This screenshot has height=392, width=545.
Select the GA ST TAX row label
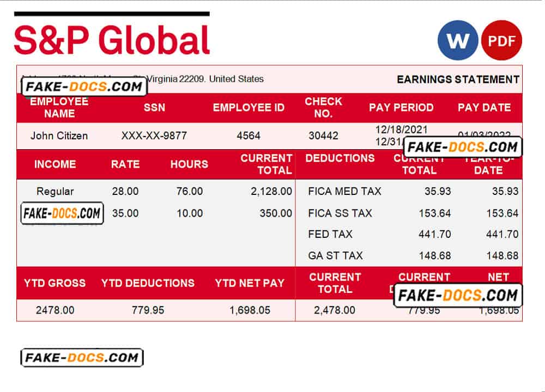(x=335, y=256)
